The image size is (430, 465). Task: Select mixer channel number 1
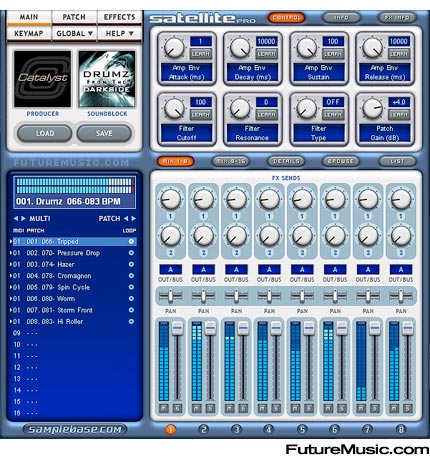[170, 429]
